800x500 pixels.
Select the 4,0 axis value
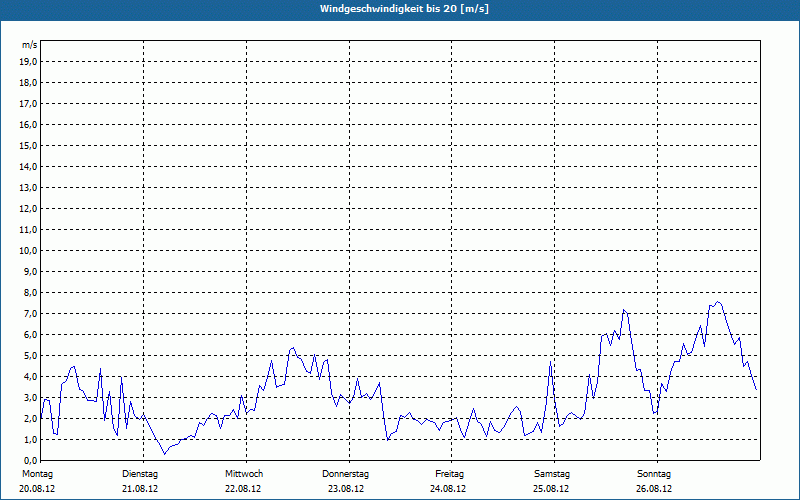click(x=30, y=376)
